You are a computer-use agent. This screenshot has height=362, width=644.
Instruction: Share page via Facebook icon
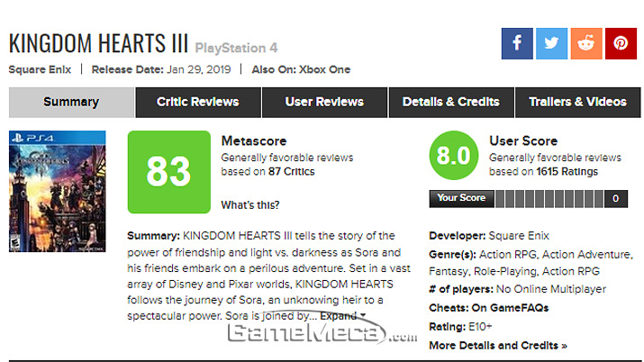(x=517, y=43)
